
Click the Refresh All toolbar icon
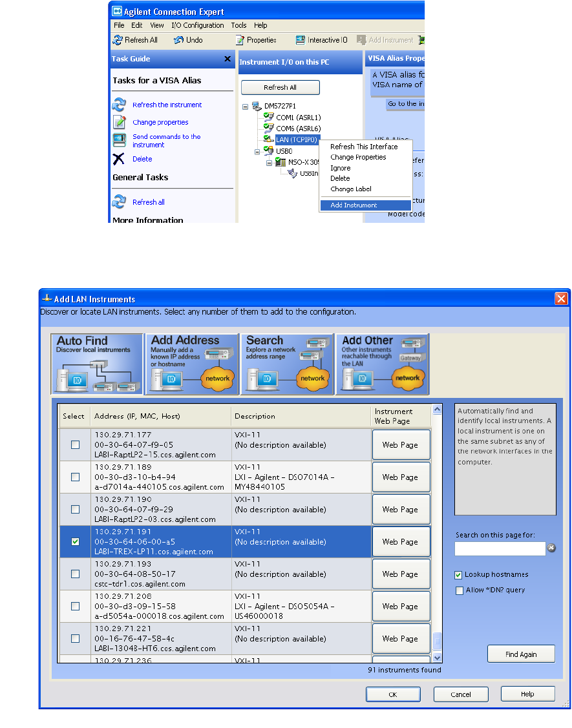click(118, 41)
